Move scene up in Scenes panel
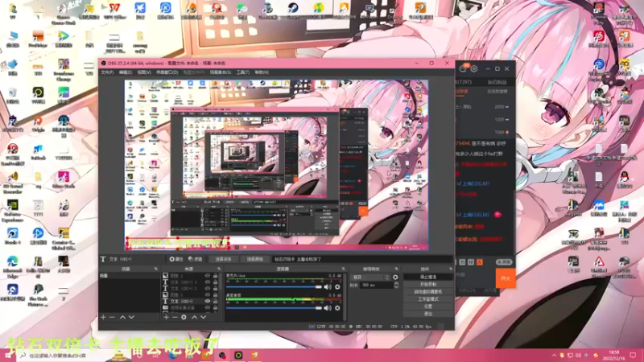644x362 pixels. [x=122, y=317]
